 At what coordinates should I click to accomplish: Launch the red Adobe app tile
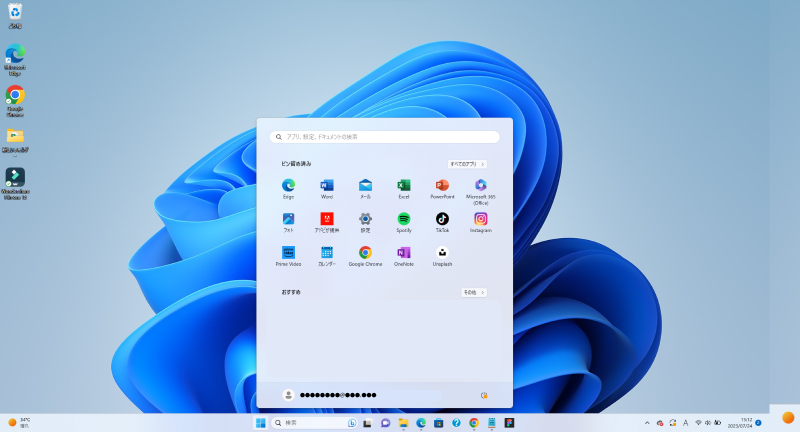327,223
